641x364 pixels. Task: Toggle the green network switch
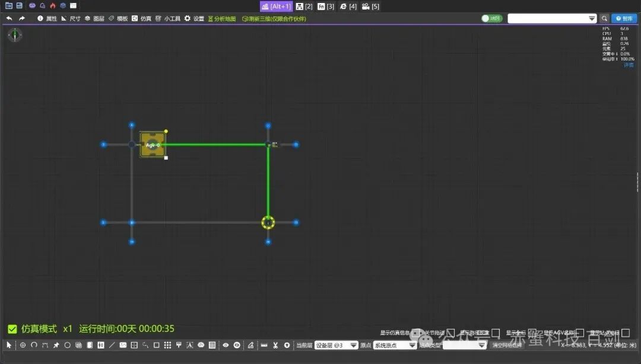pos(491,18)
